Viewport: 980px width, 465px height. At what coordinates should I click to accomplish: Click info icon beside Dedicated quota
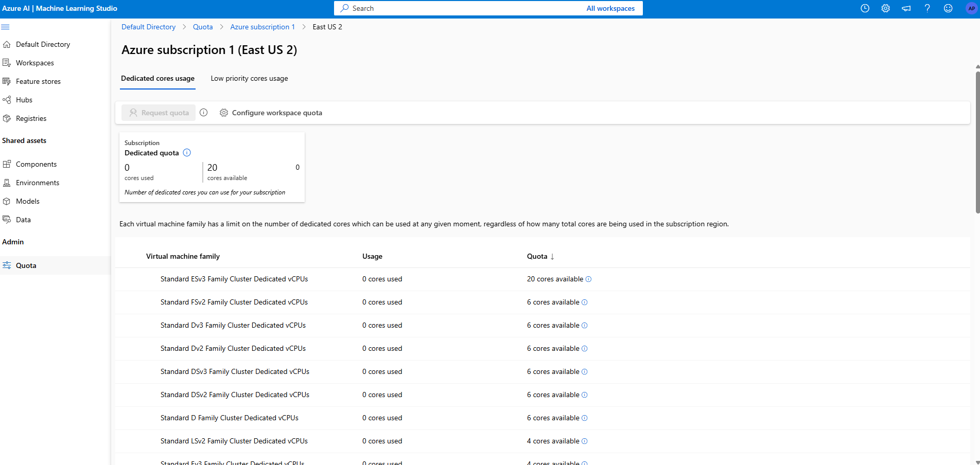click(187, 153)
